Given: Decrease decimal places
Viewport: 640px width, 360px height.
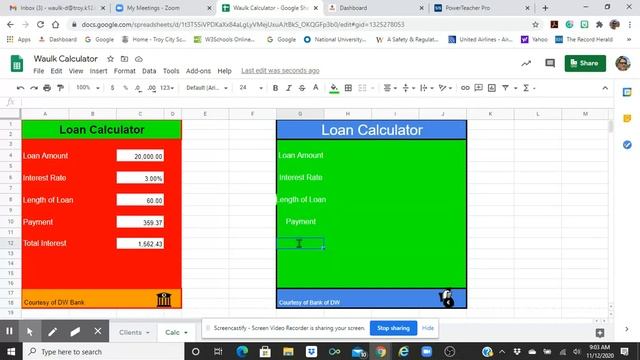Looking at the screenshot, I should pos(138,88).
